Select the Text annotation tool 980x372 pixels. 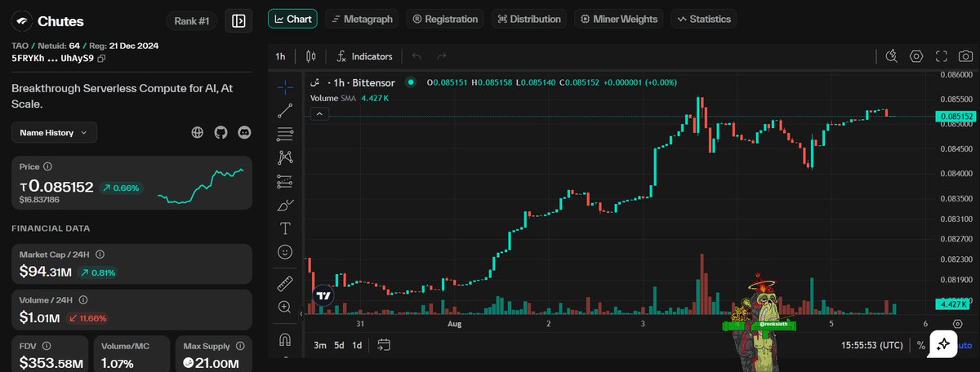(285, 228)
